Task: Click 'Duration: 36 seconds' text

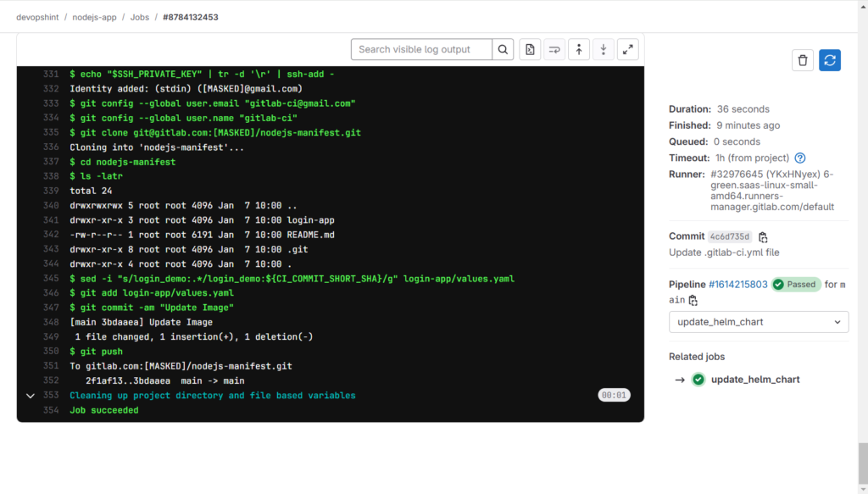Action: click(719, 109)
